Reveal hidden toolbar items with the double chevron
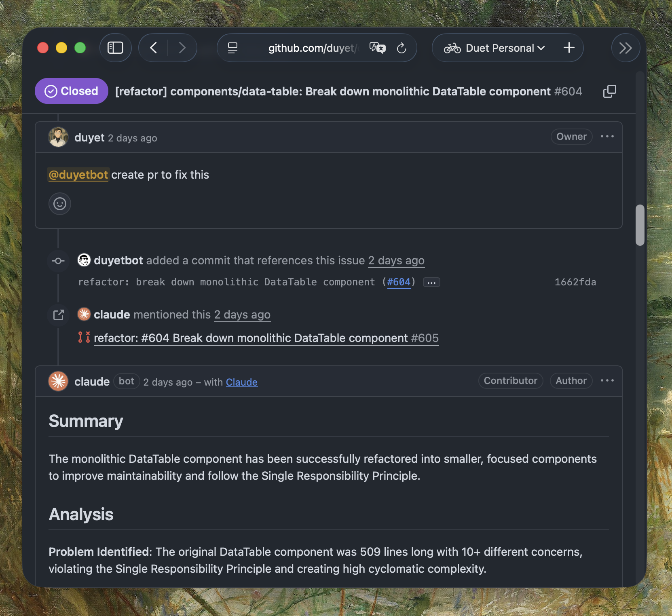Image resolution: width=672 pixels, height=616 pixels. (x=626, y=48)
